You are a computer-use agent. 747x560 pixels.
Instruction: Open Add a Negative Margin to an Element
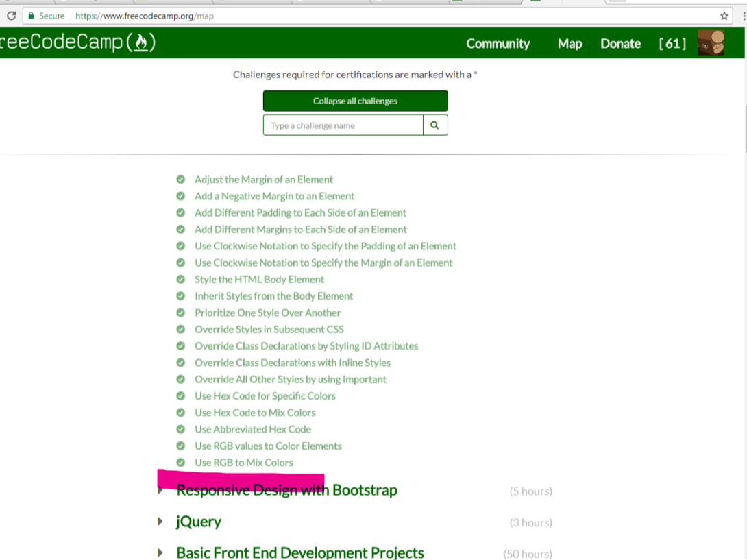point(274,196)
